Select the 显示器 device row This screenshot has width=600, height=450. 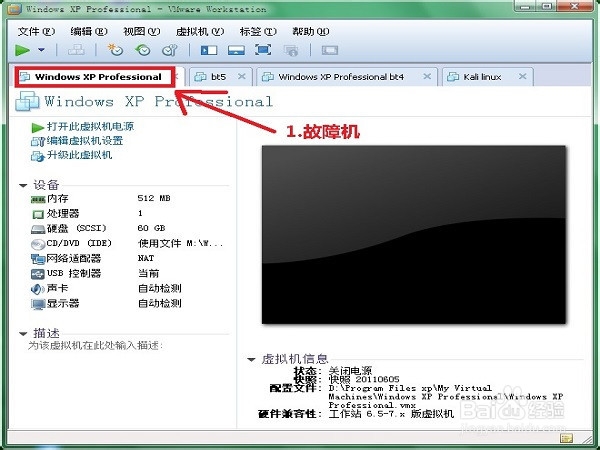129,304
